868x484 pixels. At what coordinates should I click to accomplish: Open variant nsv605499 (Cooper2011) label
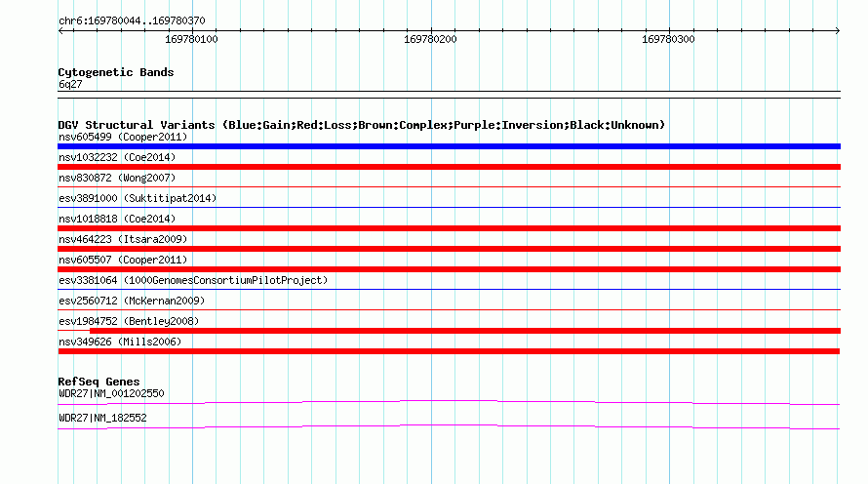(123, 137)
